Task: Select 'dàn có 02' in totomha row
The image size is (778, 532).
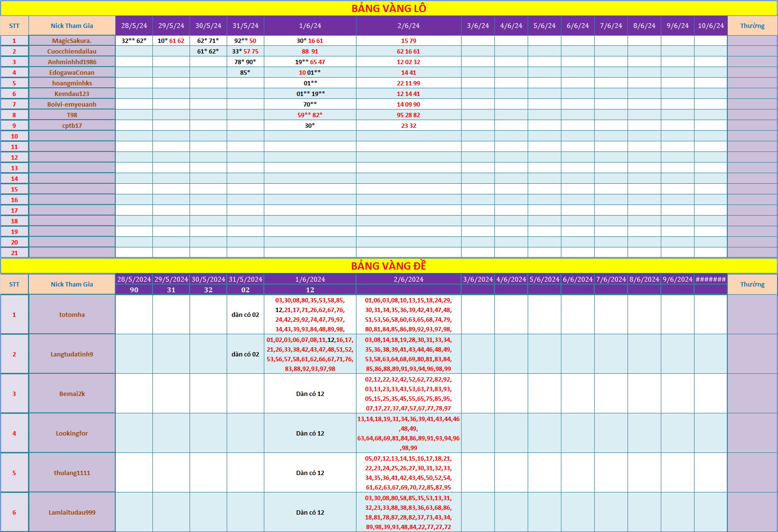Action: [x=246, y=314]
